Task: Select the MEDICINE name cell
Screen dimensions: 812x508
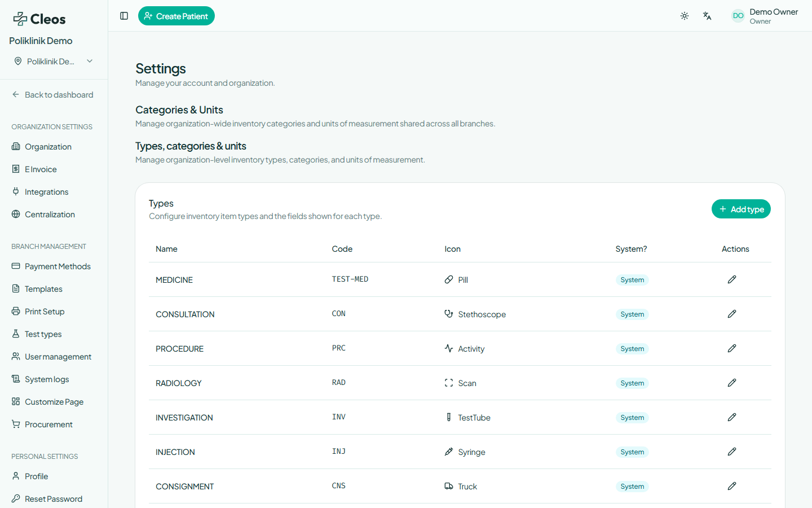Action: coord(174,280)
